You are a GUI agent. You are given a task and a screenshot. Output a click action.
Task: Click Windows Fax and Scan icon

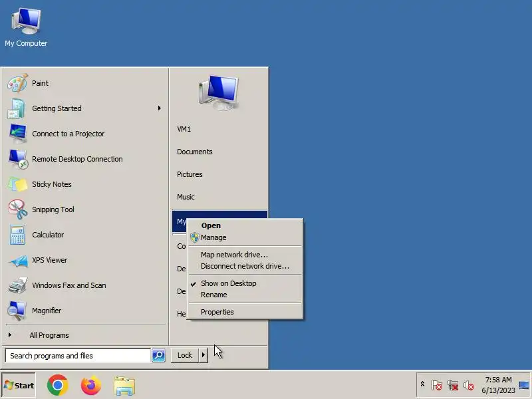[x=18, y=285]
